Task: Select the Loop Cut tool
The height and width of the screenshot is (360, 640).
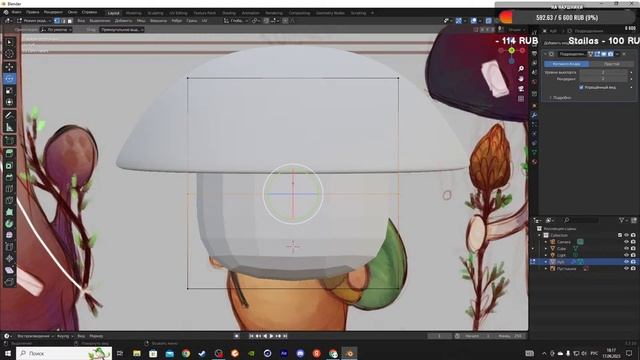Action: click(9, 189)
